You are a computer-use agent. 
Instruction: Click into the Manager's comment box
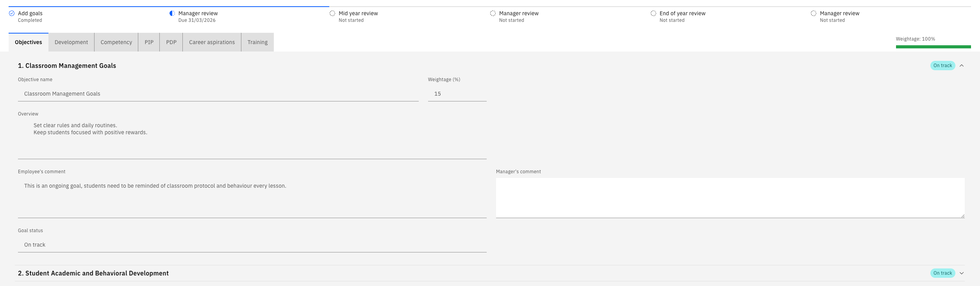(x=730, y=198)
